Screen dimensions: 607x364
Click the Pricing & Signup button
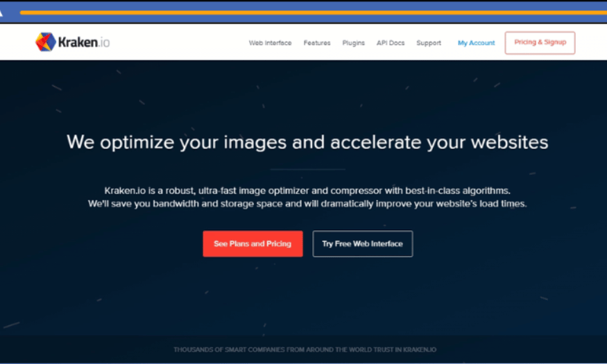(x=540, y=42)
